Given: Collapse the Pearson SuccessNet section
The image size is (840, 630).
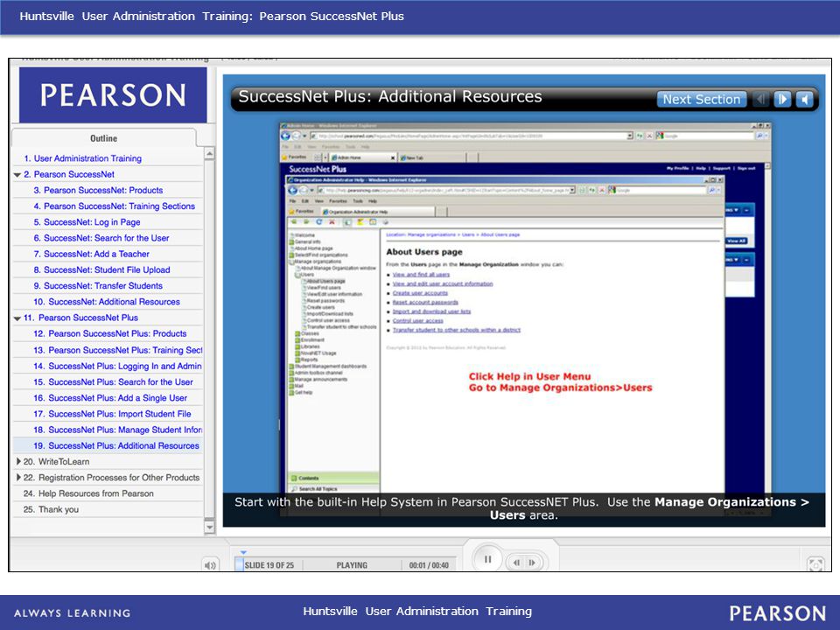Looking at the screenshot, I should [x=17, y=175].
